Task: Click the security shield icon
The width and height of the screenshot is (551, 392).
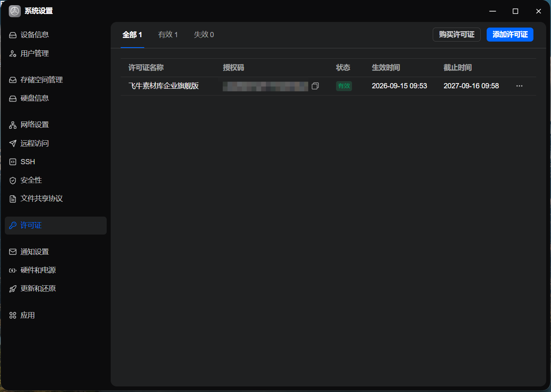Action: point(13,181)
